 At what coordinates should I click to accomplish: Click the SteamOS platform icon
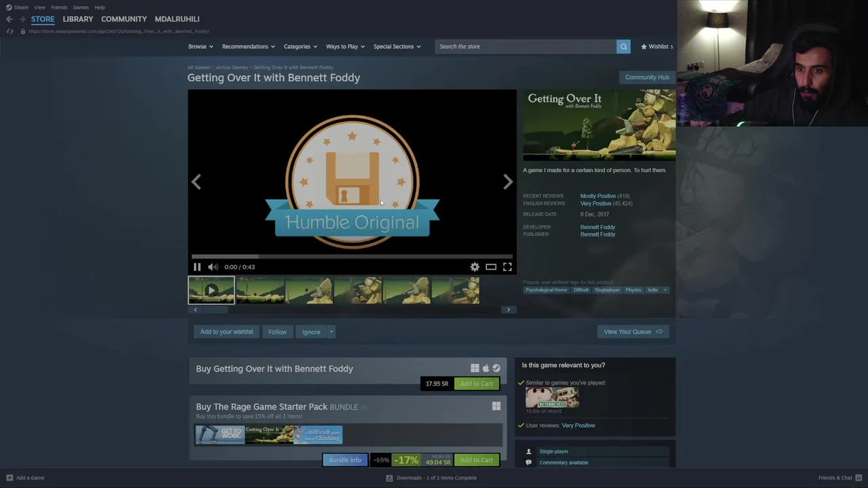[496, 368]
